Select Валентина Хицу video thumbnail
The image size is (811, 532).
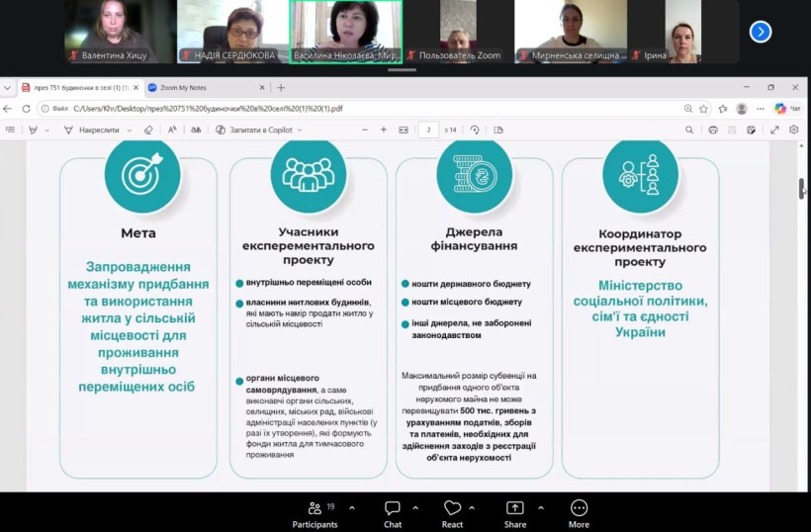(x=120, y=32)
